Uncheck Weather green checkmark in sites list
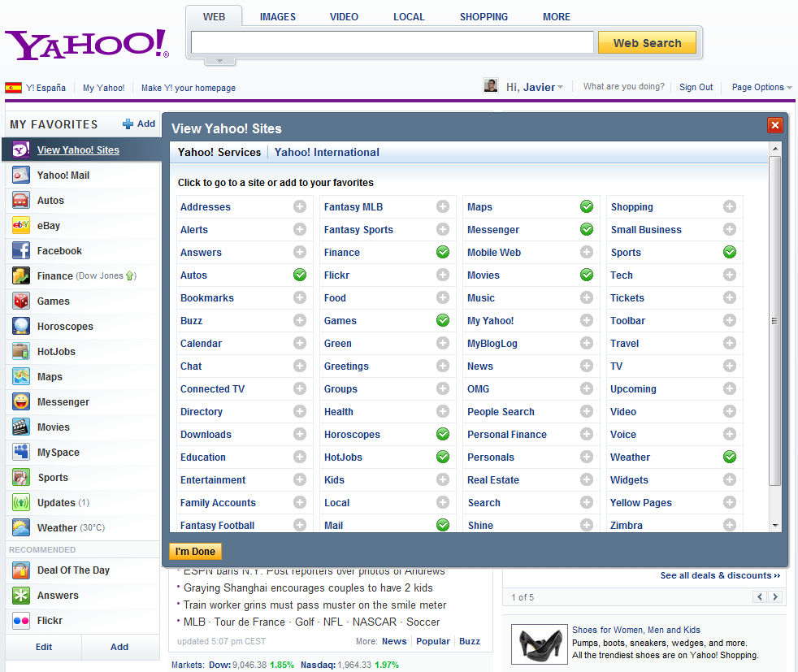 click(730, 457)
